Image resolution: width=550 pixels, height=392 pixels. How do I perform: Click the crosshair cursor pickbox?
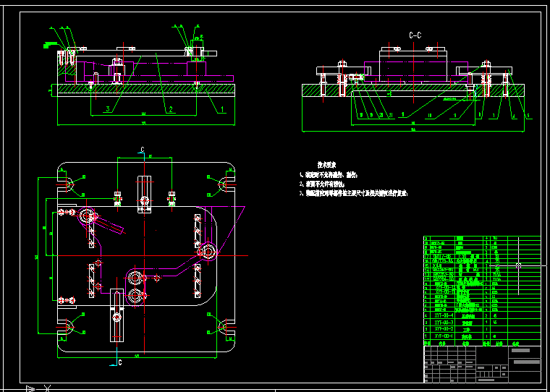518,265
